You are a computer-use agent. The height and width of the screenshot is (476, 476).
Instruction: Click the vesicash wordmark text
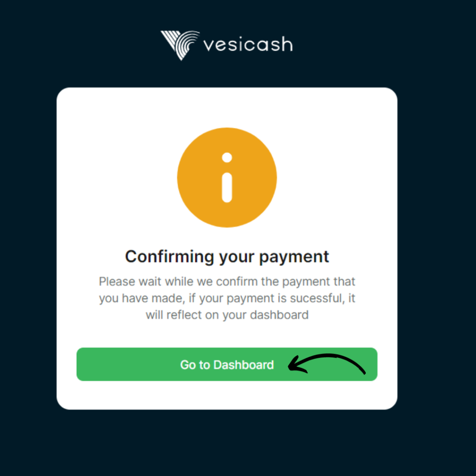pyautogui.click(x=248, y=44)
